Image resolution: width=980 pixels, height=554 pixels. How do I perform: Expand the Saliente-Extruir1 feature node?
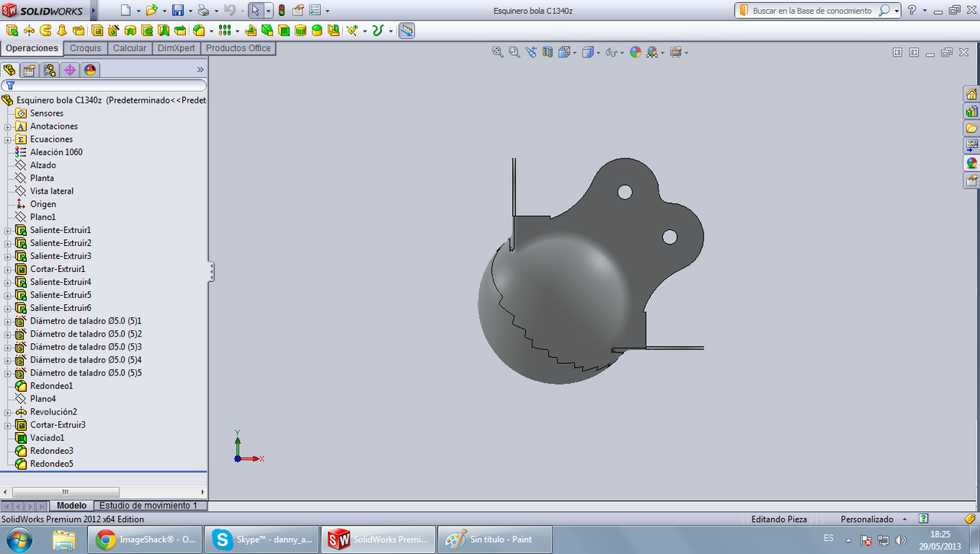8,230
